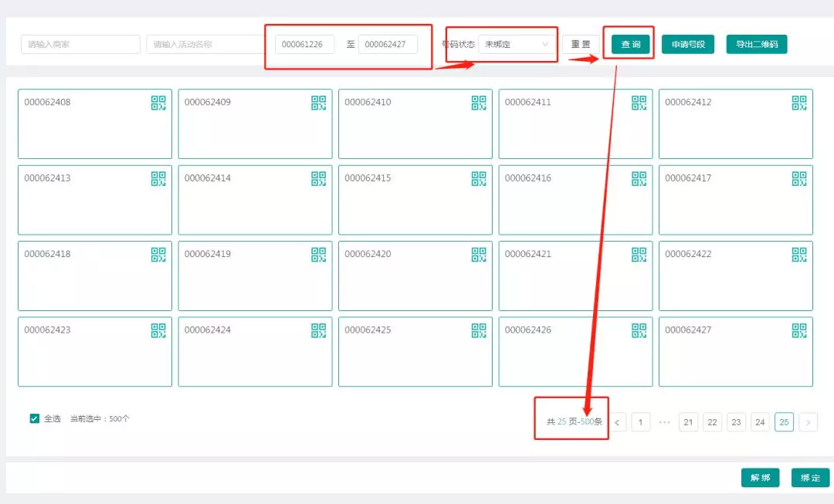Focus the 请输入商家 merchant input field

80,45
